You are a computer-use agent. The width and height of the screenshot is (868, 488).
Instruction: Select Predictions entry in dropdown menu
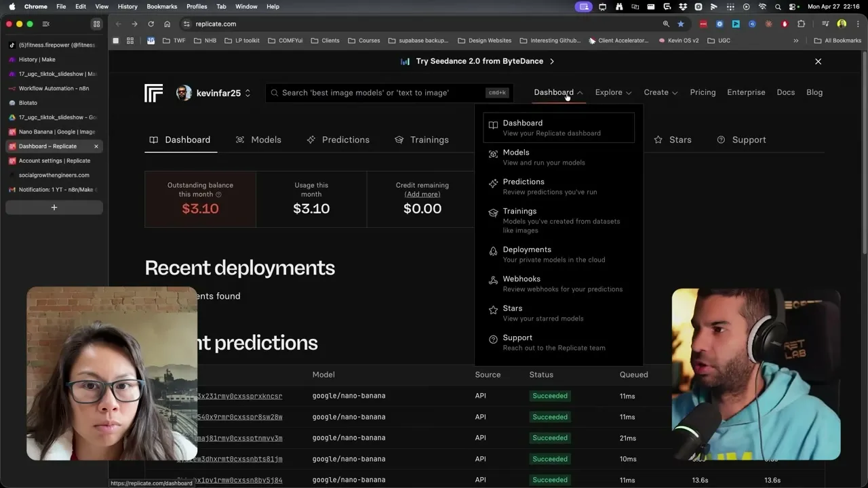point(559,186)
